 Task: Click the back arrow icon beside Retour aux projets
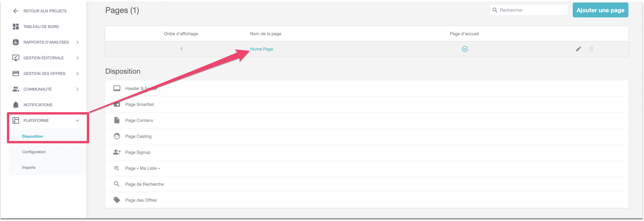point(16,11)
